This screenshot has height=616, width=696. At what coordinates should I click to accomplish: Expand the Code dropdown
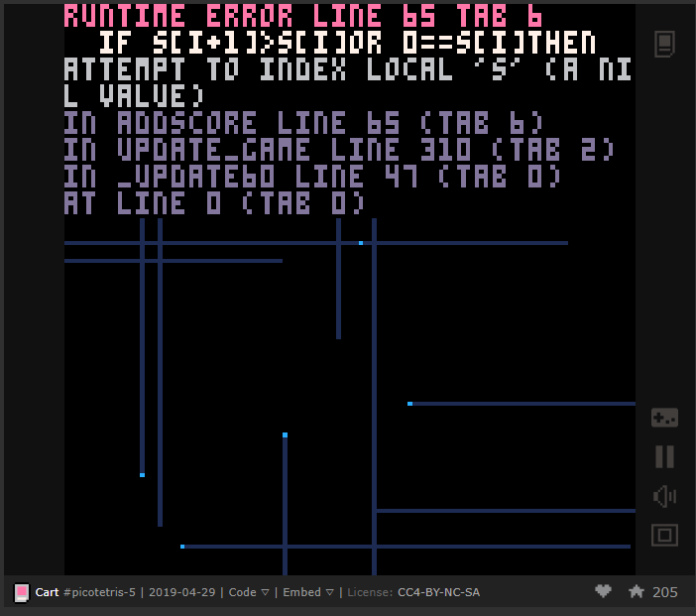point(249,592)
